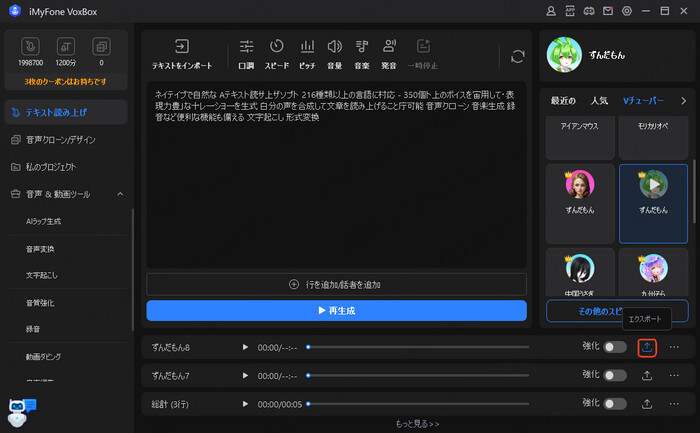Click the 総計 (3行) progress slider
Viewport: 700px width, 433px height.
pos(418,404)
